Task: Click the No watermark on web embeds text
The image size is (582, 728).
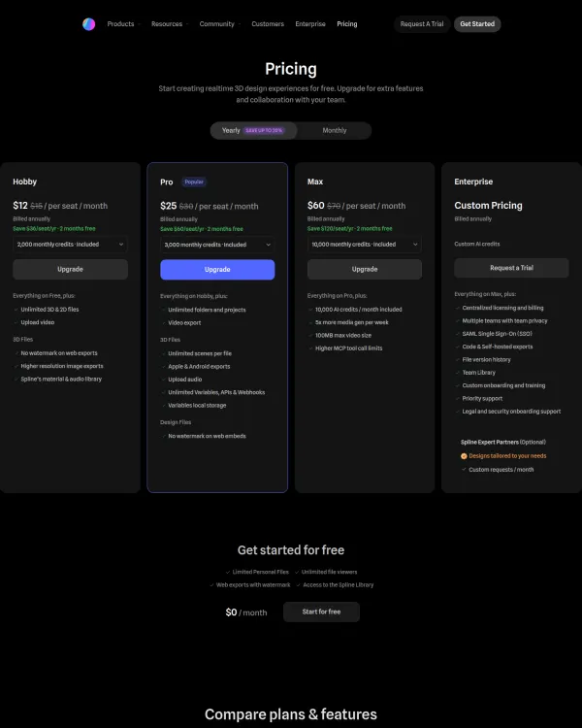Action: [207, 436]
